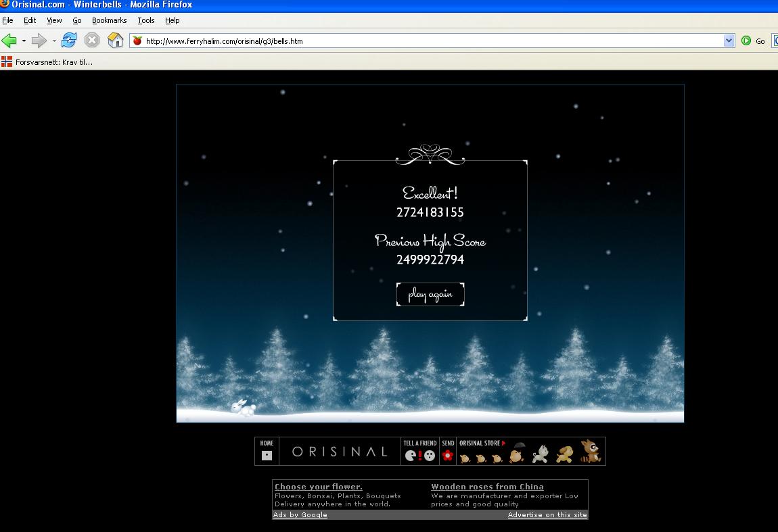The height and width of the screenshot is (532, 778).
Task: Open the Forward button history dropdown arrow
Action: (x=53, y=41)
